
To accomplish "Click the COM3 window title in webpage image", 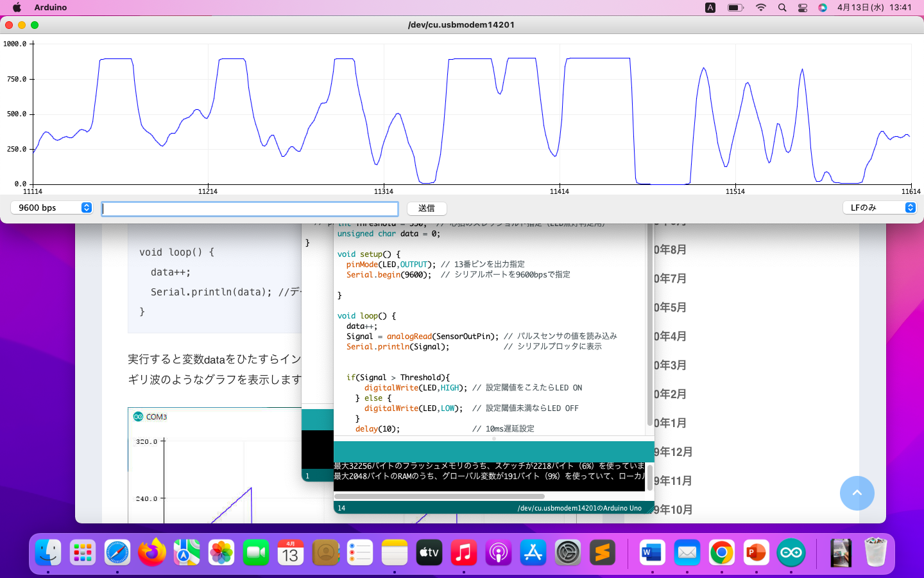I will 157,417.
